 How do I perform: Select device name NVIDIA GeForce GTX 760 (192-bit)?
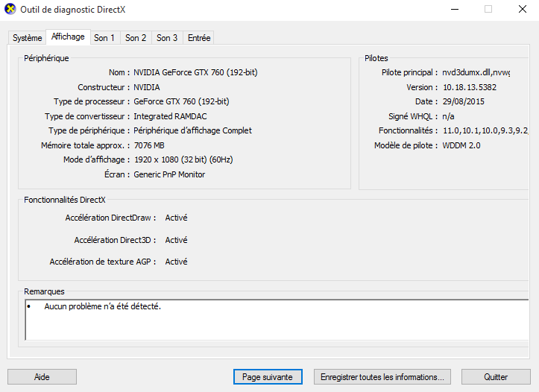point(195,72)
